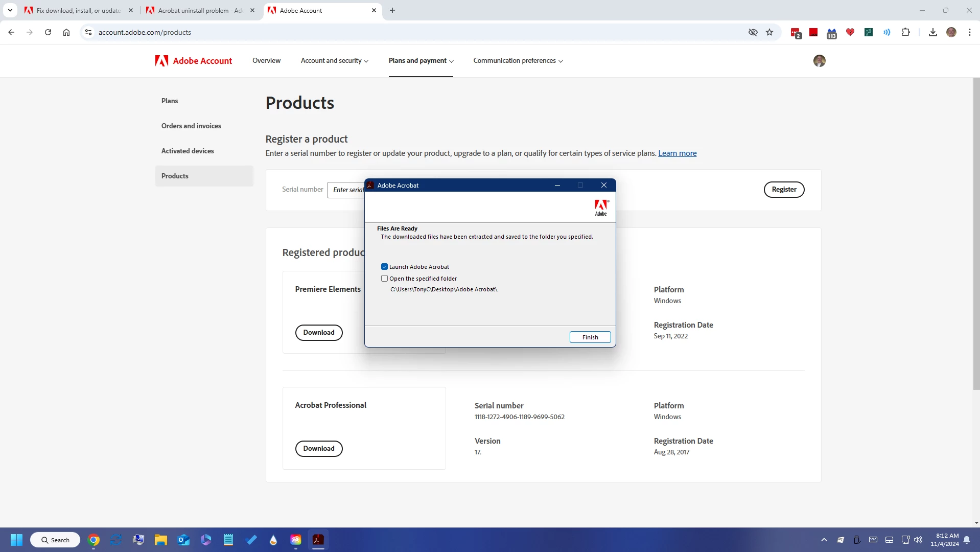Click the page vertical scrollbar
The width and height of the screenshot is (980, 552).
coord(976,234)
